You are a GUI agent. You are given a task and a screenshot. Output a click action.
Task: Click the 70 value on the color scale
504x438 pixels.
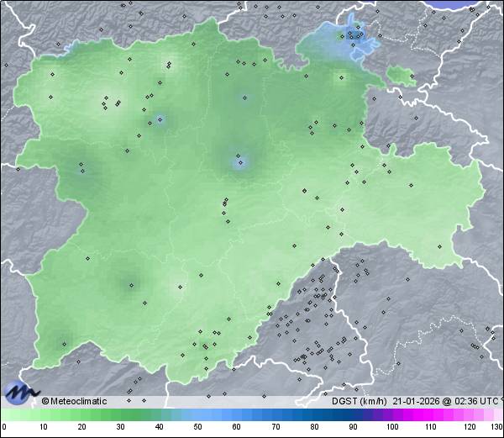[276, 427]
